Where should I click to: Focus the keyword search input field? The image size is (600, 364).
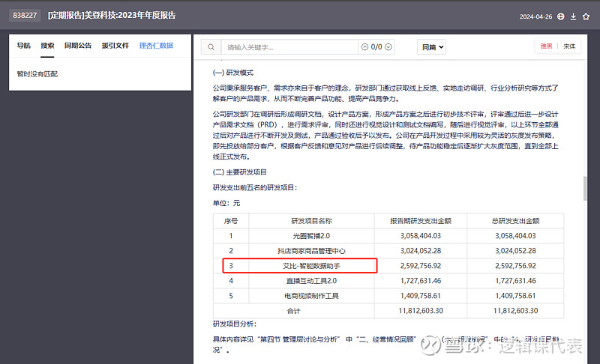tap(289, 47)
